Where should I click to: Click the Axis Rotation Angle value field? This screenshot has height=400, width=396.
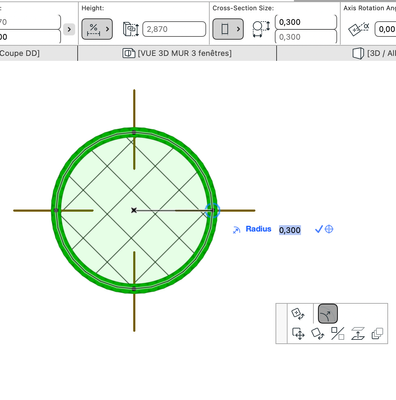pos(385,29)
